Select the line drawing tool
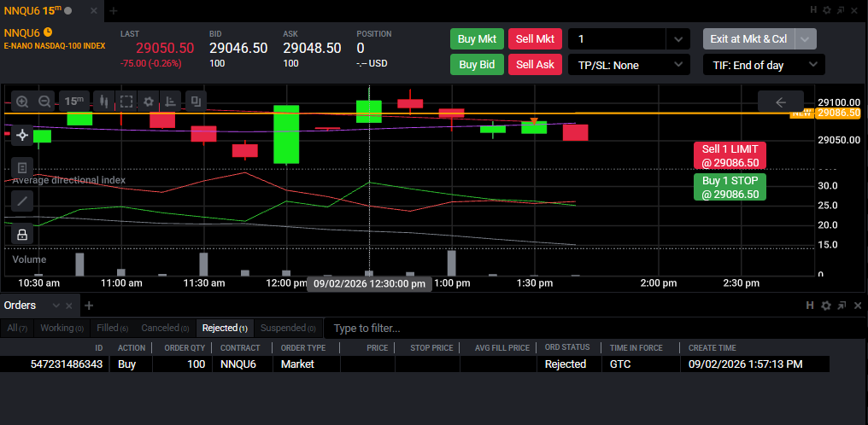 pos(22,201)
